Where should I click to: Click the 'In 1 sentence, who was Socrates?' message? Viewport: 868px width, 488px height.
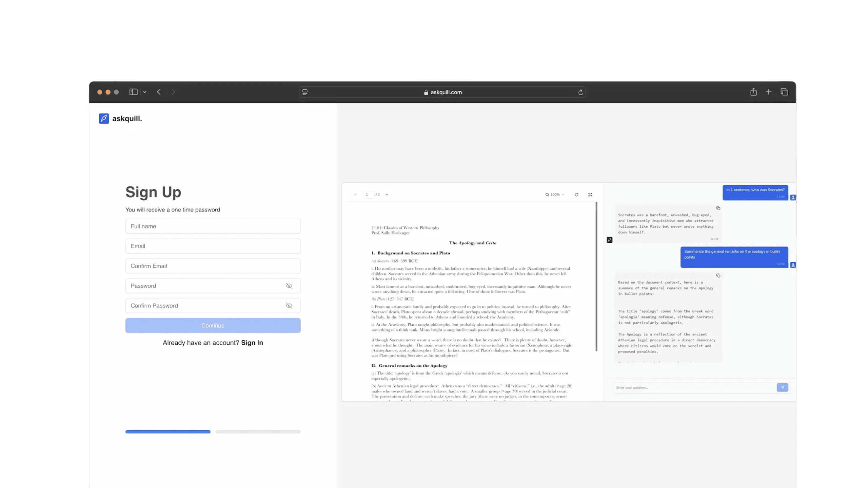(755, 192)
